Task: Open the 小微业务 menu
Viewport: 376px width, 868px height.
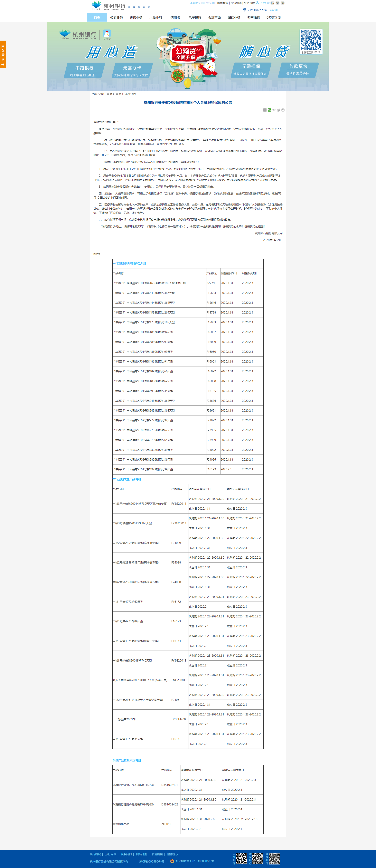Action: click(155, 17)
